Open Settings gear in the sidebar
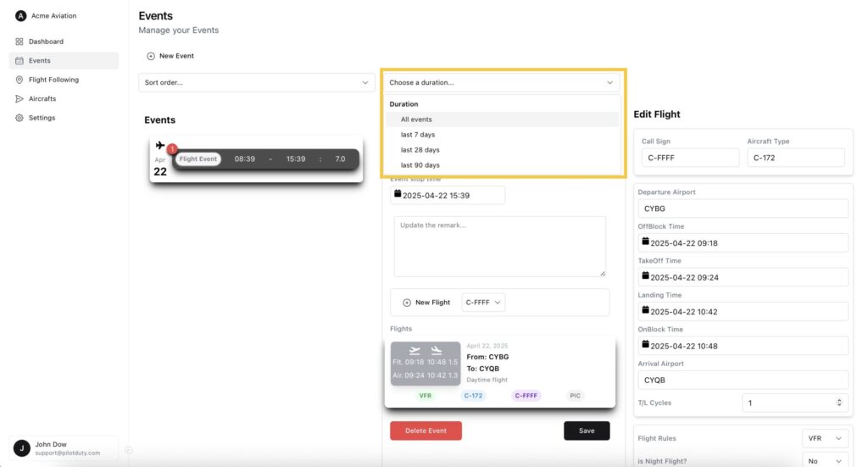 (19, 118)
